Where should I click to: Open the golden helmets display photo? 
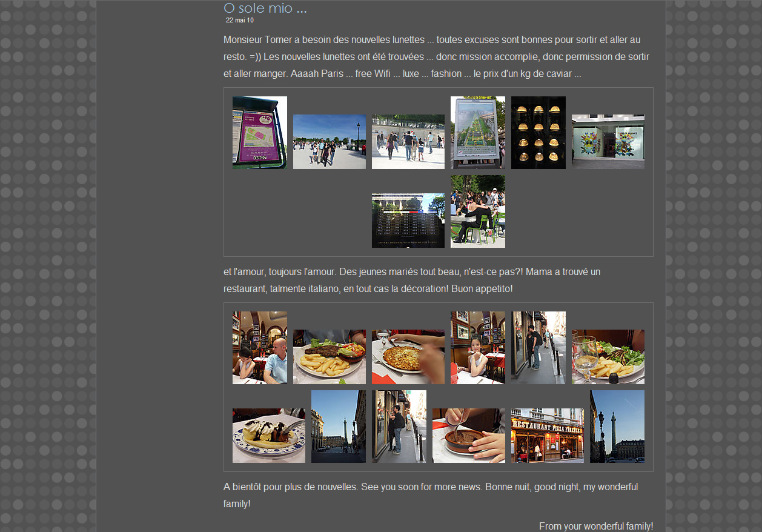pos(538,133)
